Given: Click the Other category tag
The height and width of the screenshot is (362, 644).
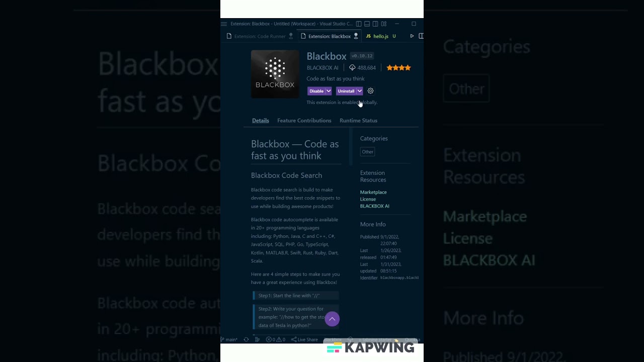Looking at the screenshot, I should [x=368, y=152].
